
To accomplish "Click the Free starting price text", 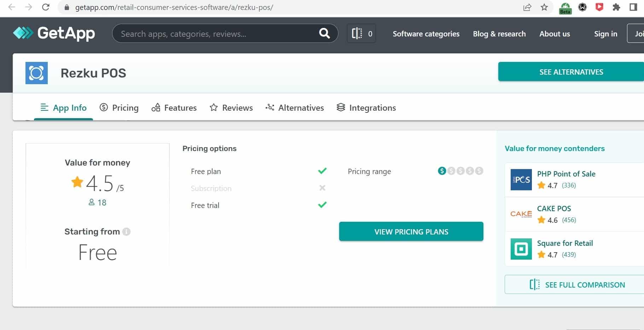I will (98, 252).
